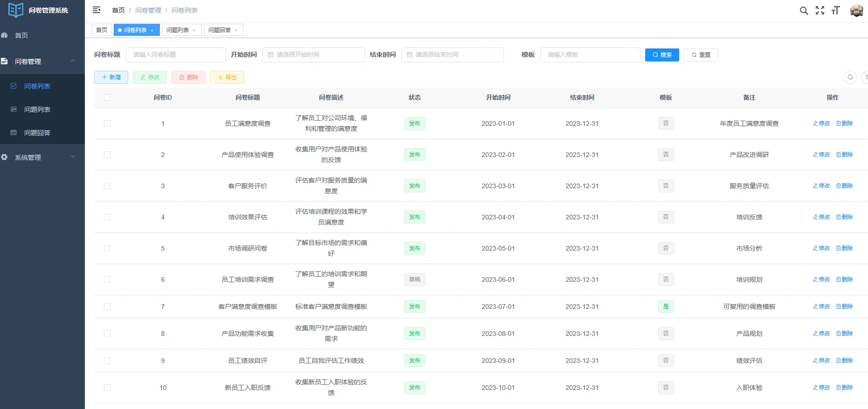Click the round hide-search icon above table

pyautogui.click(x=850, y=77)
